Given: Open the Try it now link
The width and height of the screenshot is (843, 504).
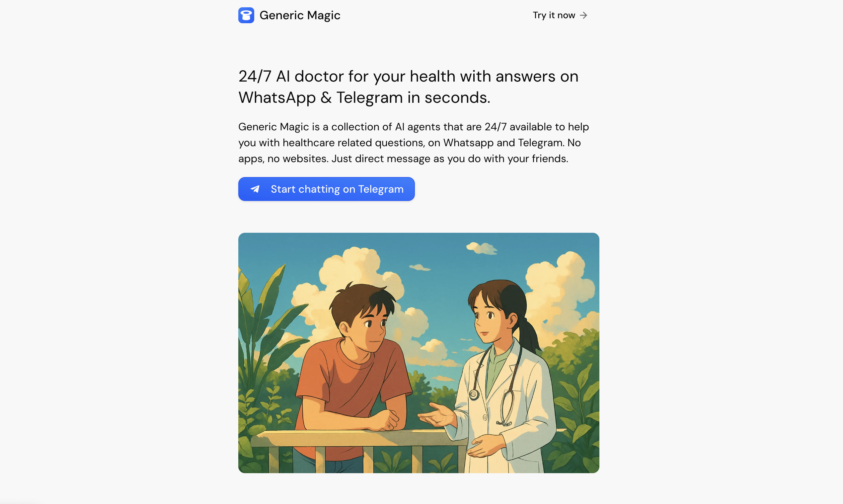Looking at the screenshot, I should (x=560, y=15).
